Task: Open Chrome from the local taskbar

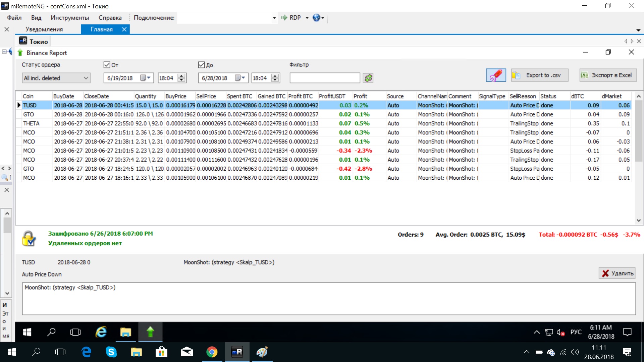Action: pos(212,352)
